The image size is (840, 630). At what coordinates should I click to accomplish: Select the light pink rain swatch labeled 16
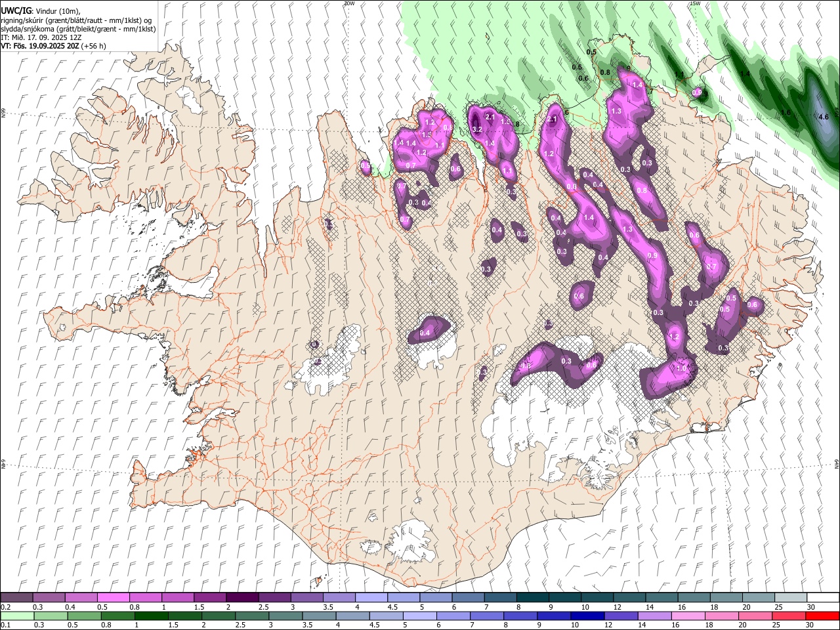coord(687,616)
